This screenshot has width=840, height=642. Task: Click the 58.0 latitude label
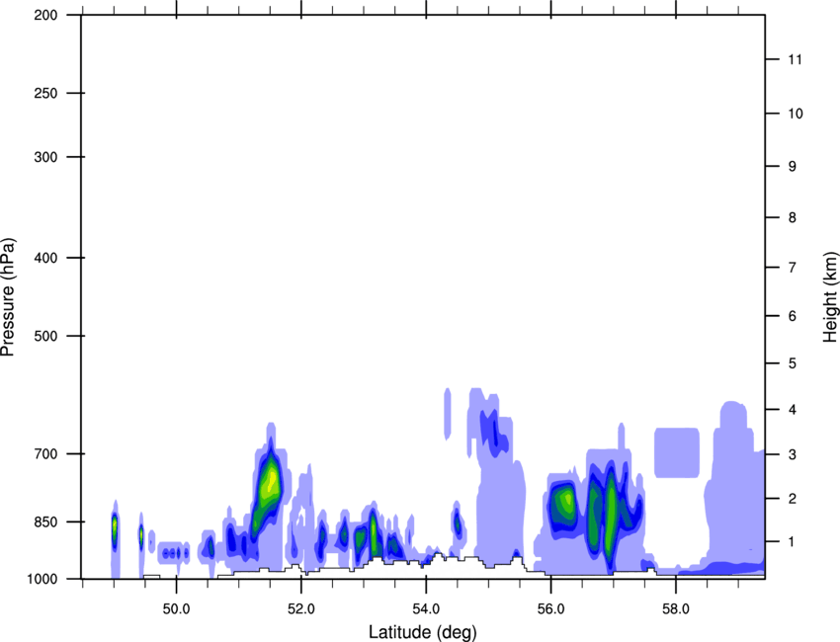click(676, 609)
